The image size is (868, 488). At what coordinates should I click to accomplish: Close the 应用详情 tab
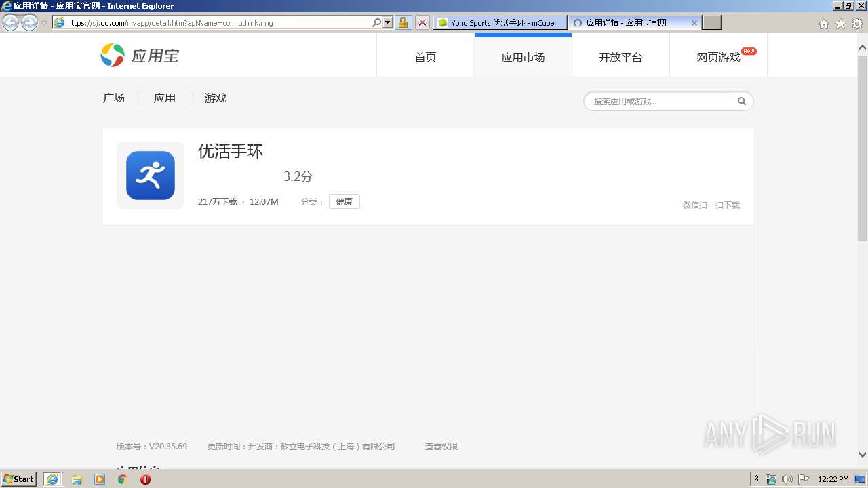coord(694,22)
